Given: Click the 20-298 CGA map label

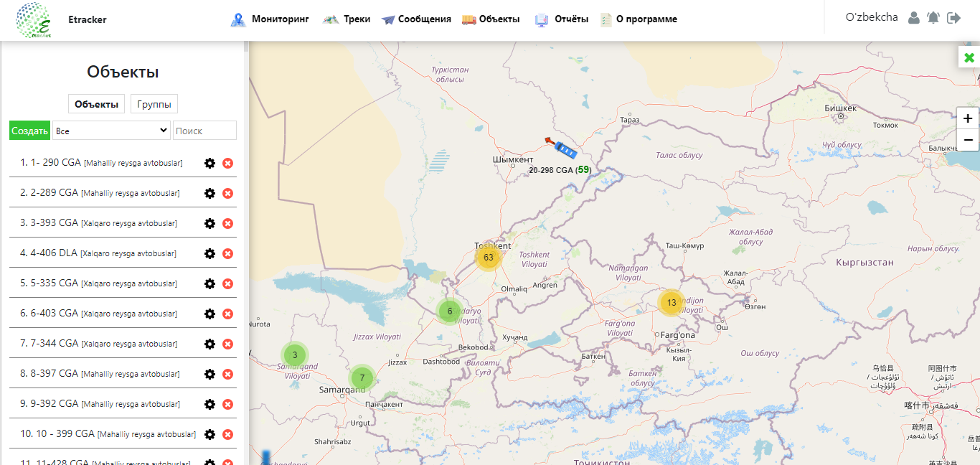Looking at the screenshot, I should point(560,170).
